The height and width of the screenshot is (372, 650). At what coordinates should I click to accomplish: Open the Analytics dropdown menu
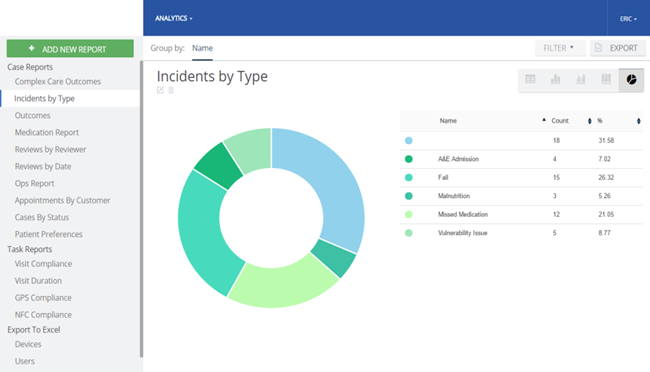pos(174,18)
